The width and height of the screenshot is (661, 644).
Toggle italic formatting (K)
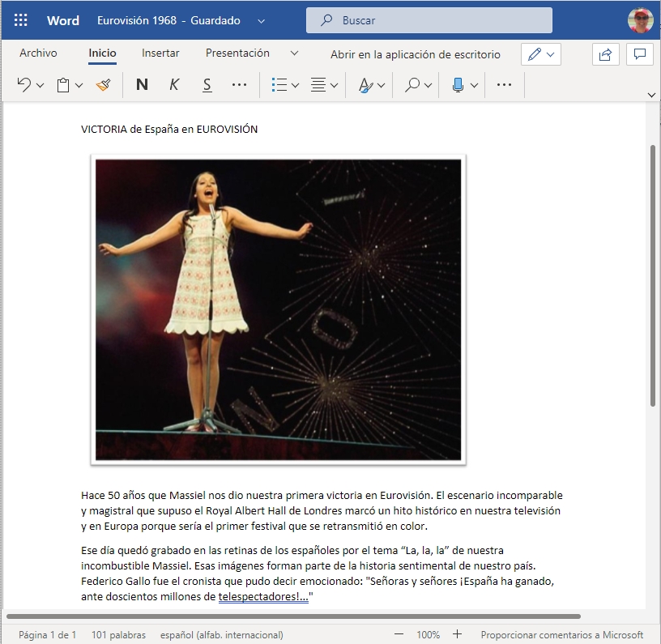[174, 85]
